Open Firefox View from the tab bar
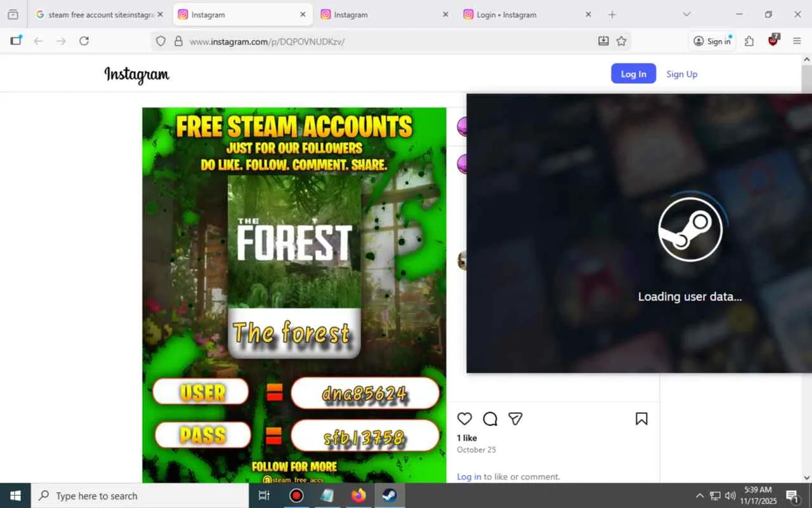The height and width of the screenshot is (508, 812). (13, 15)
